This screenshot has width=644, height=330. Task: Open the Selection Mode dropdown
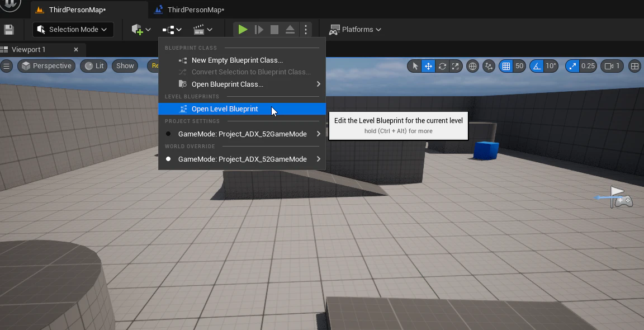(x=73, y=30)
